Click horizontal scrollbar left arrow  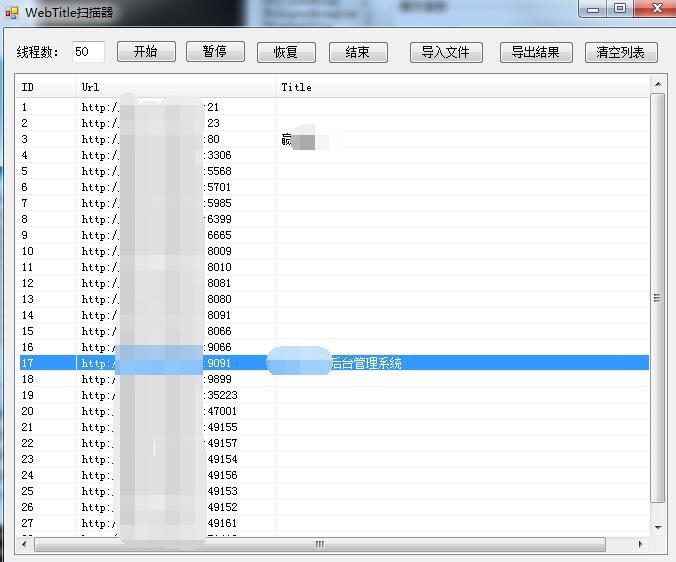(24, 544)
